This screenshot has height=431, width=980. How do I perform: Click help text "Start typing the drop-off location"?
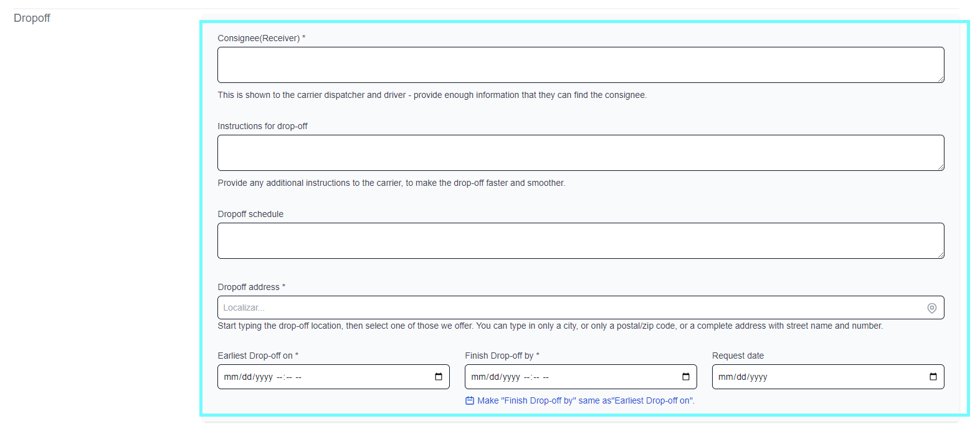coord(550,326)
